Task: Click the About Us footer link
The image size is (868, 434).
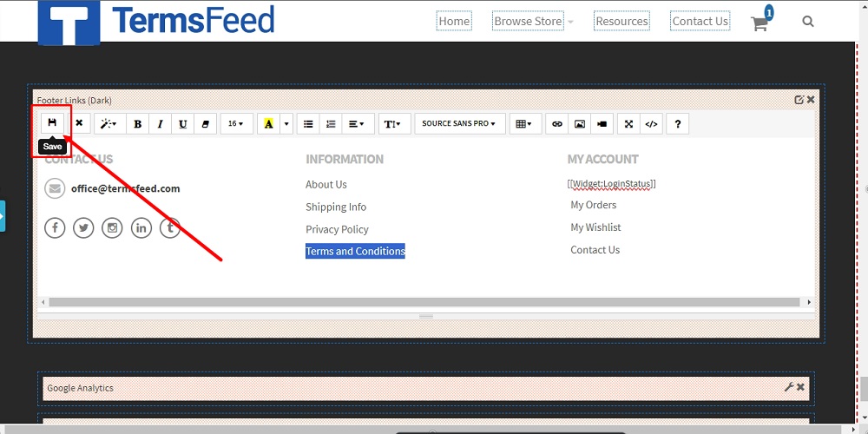Action: coord(326,184)
